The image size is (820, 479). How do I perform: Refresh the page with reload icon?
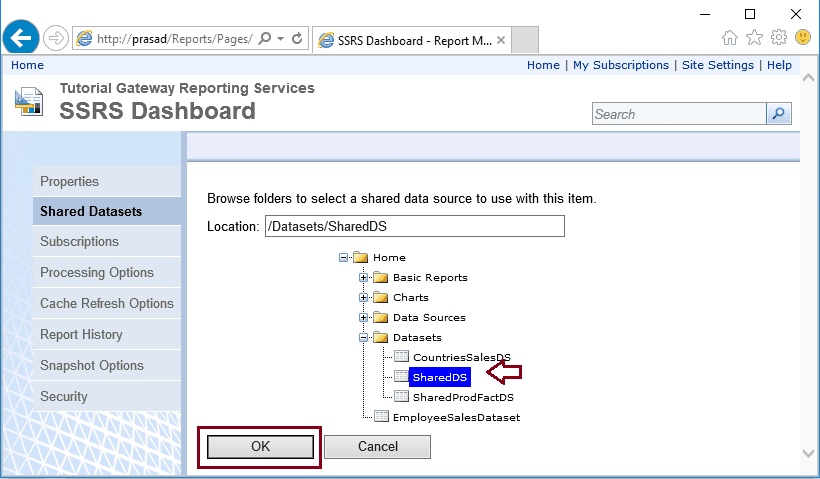pyautogui.click(x=297, y=39)
